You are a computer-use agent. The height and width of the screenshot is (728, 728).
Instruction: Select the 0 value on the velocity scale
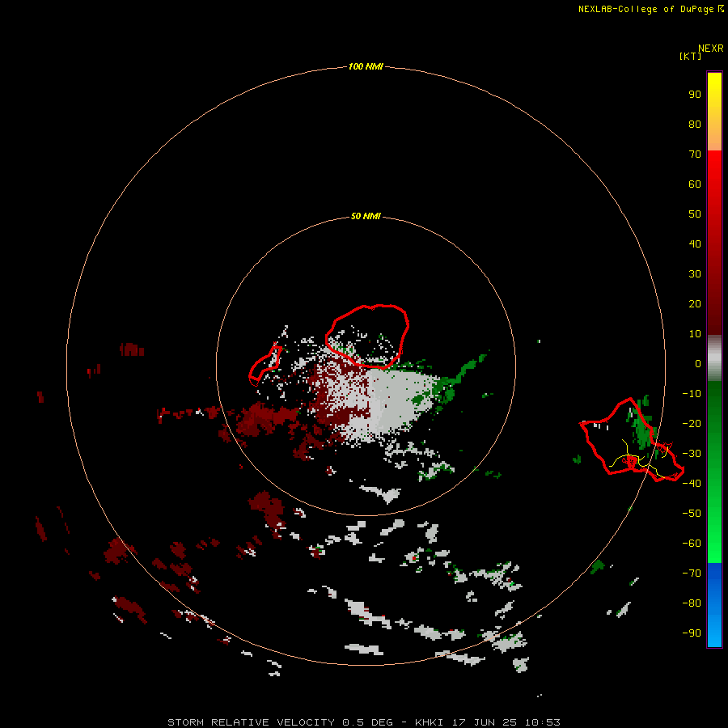pyautogui.click(x=698, y=363)
